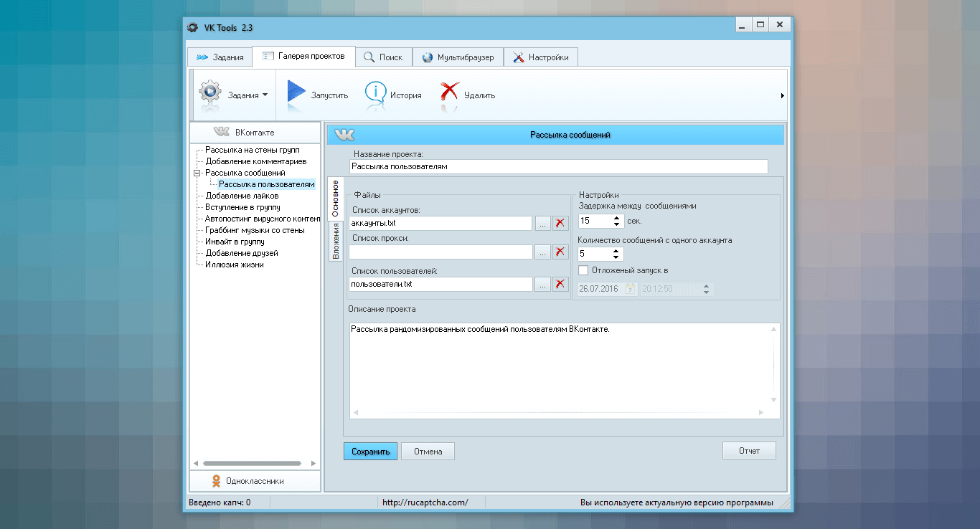Clear the accounts list with red X
The image size is (980, 529).
tap(560, 223)
